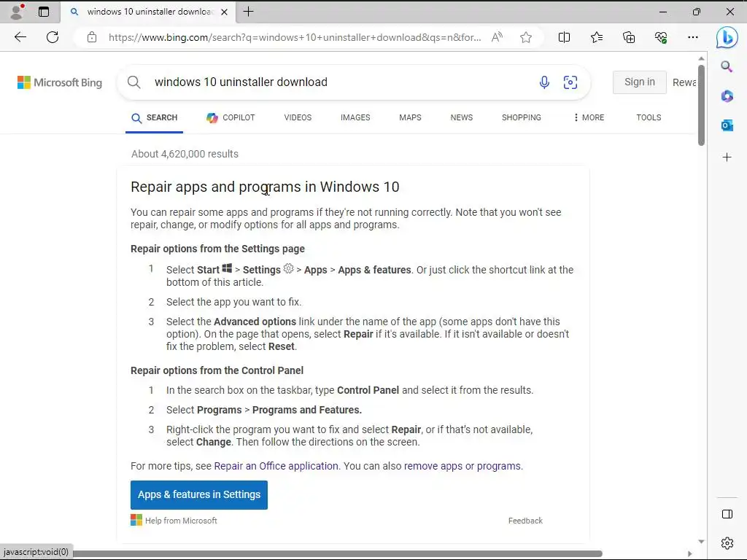Switch to the IMAGES tab
This screenshot has width=747, height=560.
(355, 117)
